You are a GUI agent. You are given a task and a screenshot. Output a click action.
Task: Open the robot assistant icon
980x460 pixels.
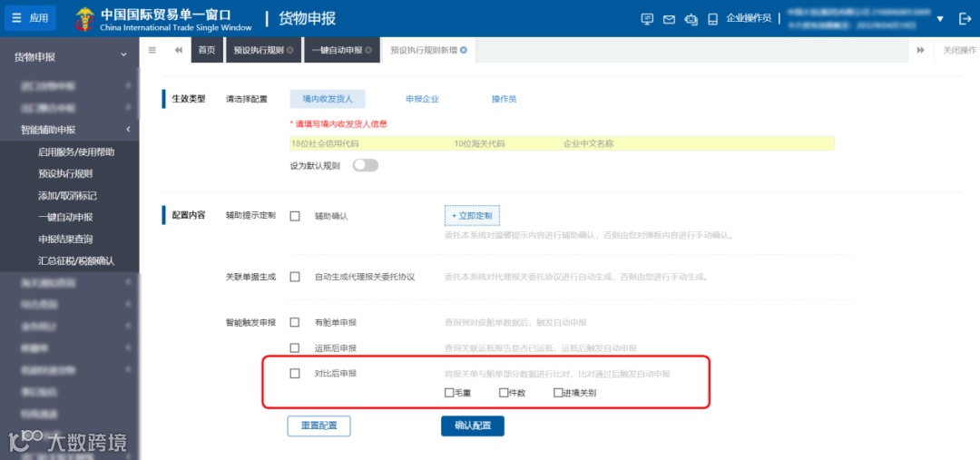[x=691, y=19]
